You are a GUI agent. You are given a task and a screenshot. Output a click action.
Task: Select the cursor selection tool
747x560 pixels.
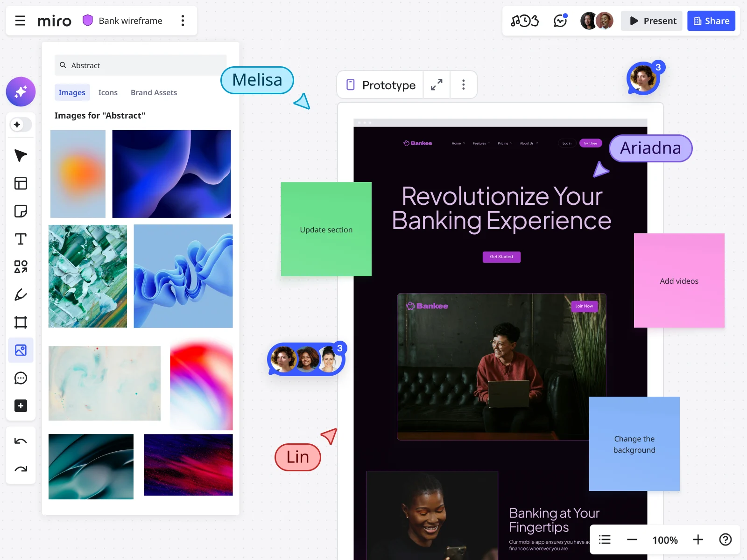[21, 155]
